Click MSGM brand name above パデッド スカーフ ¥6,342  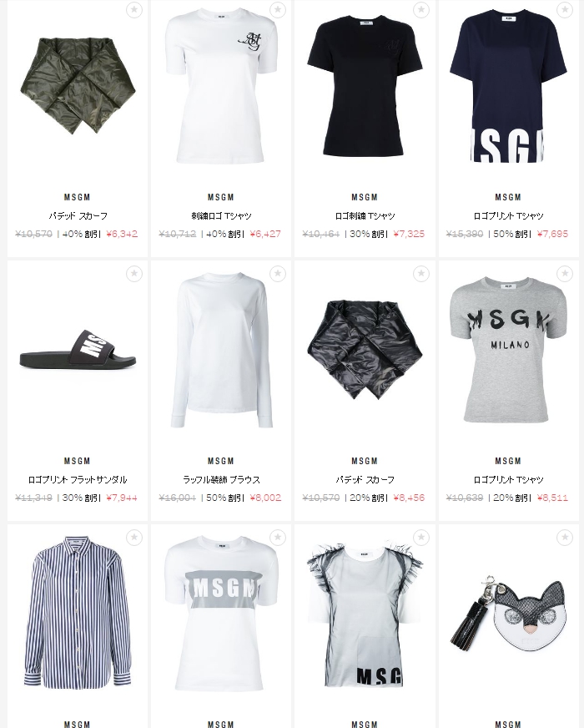tap(78, 197)
